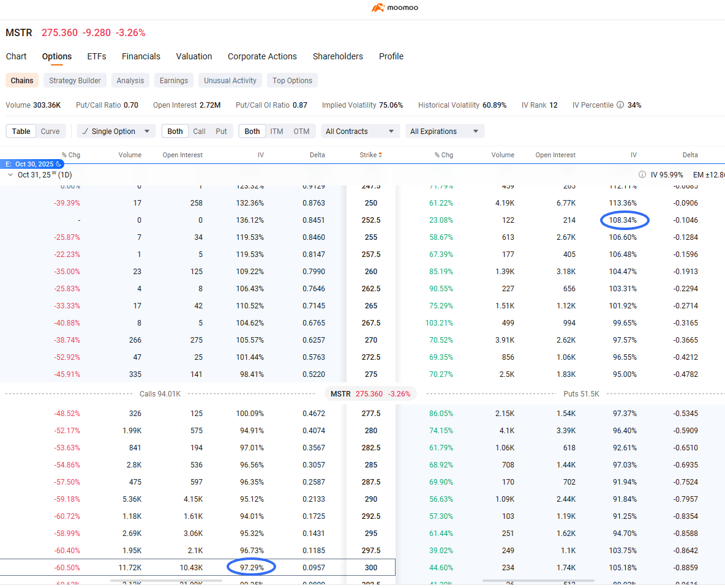Click IV Percentile info icon
Image resolution: width=725 pixels, height=588 pixels.
[x=620, y=105]
